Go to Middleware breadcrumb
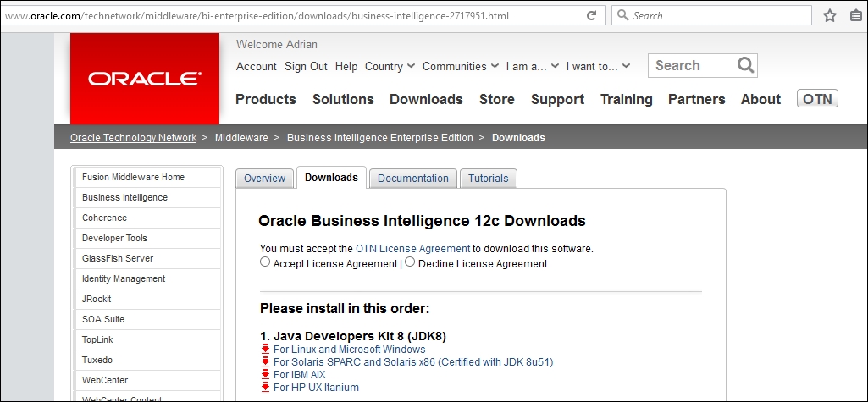This screenshot has width=868, height=402. point(241,138)
